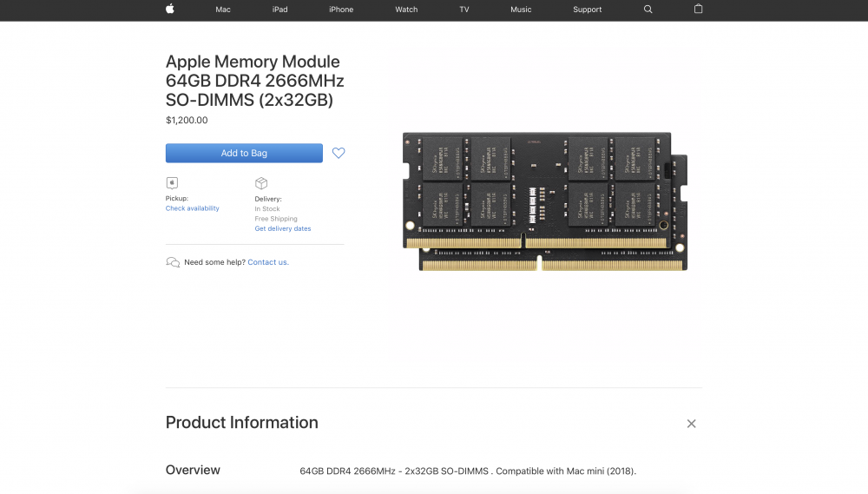Click the Contact us link
This screenshot has height=494, width=868.
[x=268, y=262]
